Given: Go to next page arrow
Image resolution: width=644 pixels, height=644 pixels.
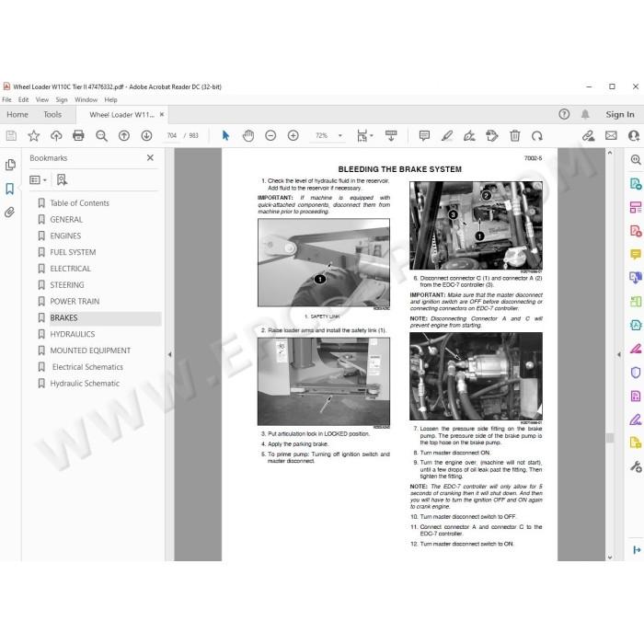Looking at the screenshot, I should pyautogui.click(x=146, y=135).
